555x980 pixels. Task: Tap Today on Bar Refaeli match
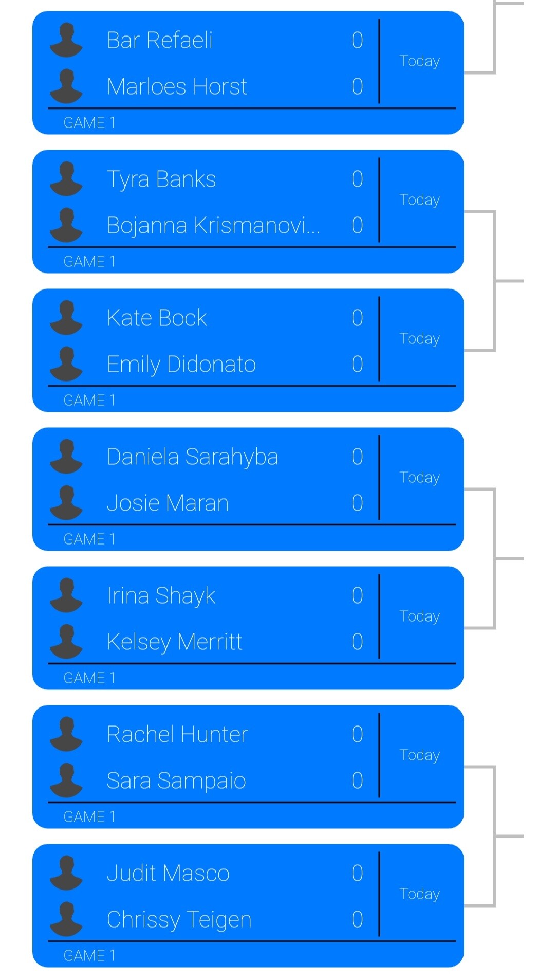point(420,61)
